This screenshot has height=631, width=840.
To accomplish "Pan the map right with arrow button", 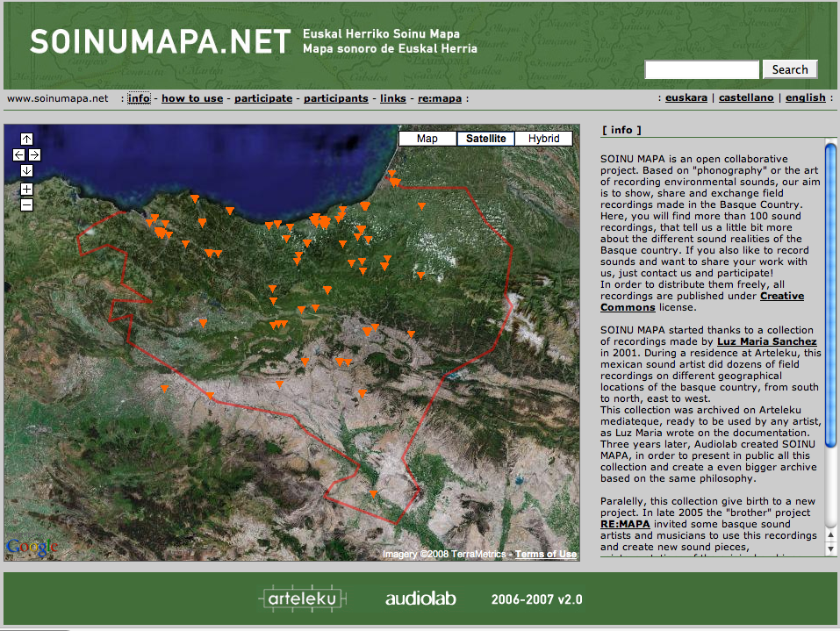I will click(33, 154).
